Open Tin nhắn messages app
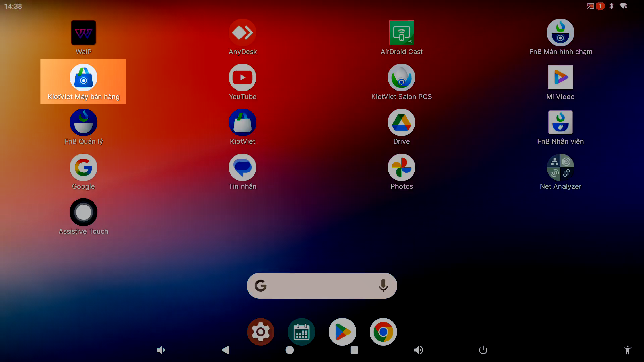 click(x=243, y=168)
